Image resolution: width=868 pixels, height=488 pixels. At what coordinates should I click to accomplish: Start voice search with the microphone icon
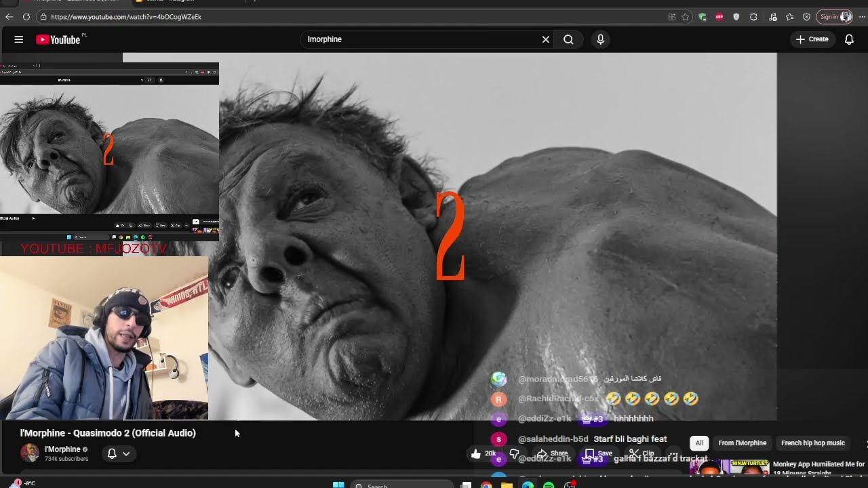point(600,39)
